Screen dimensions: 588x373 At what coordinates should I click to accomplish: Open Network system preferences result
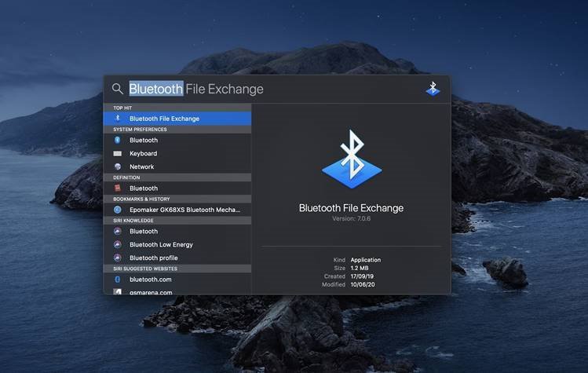point(177,166)
